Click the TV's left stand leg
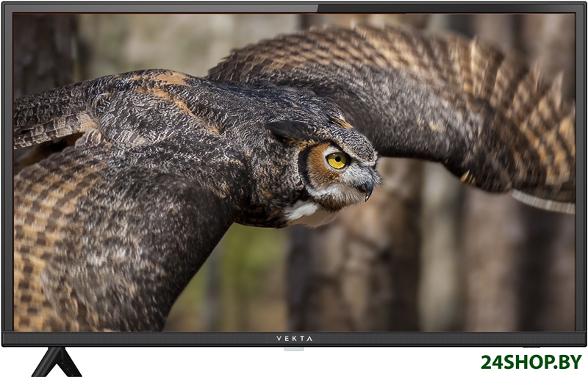This screenshot has height=377, width=588. coord(56,362)
